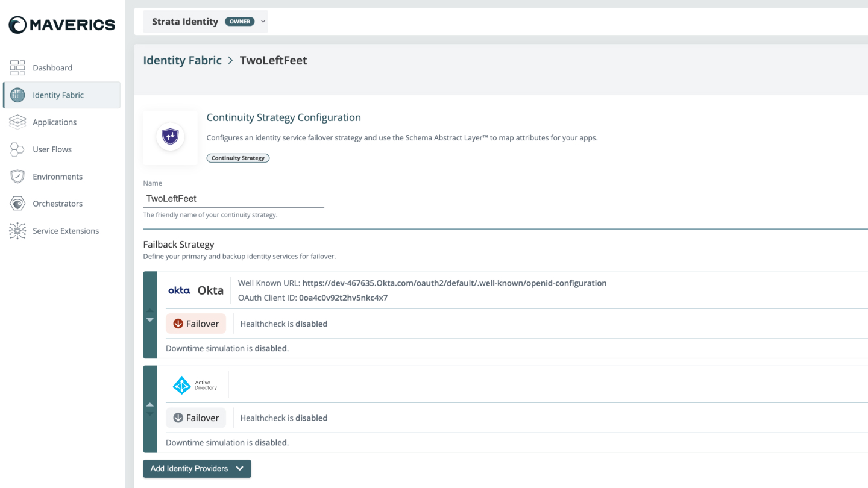Screen dimensions: 868x488
Task: Click friendly name helper text
Action: click(x=210, y=215)
